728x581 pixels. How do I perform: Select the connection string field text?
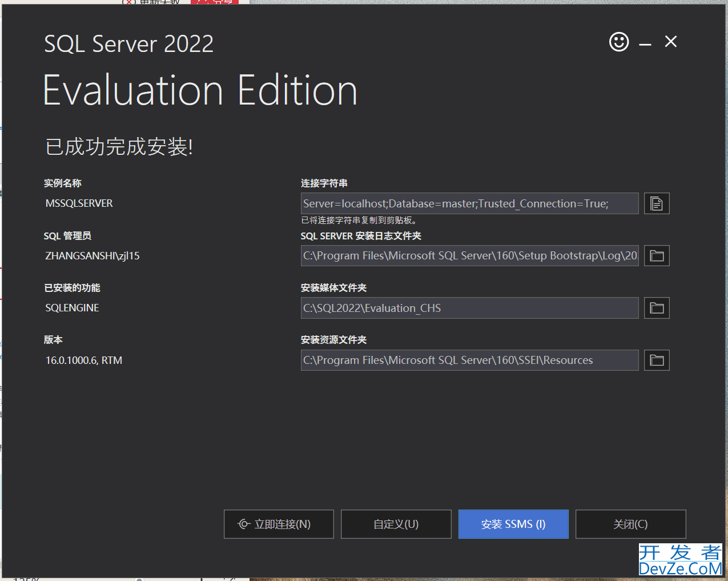click(469, 203)
